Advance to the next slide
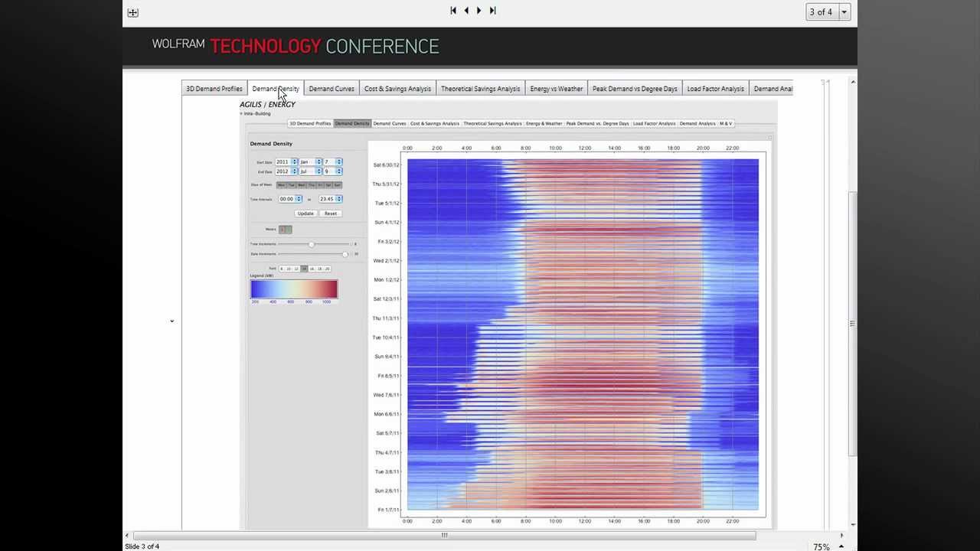This screenshot has width=980, height=551. click(479, 10)
